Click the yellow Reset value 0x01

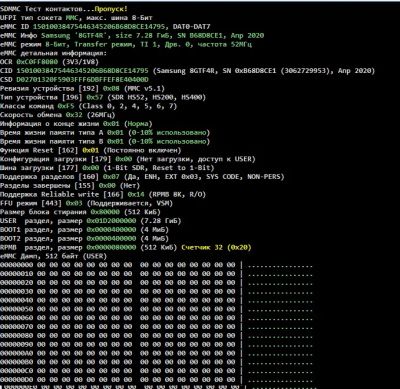click(91, 150)
